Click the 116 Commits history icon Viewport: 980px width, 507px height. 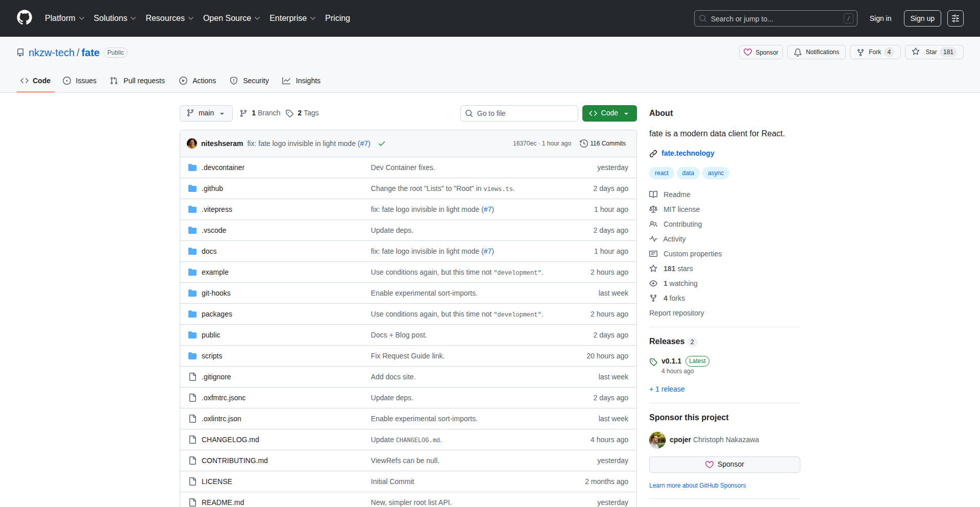coord(583,143)
